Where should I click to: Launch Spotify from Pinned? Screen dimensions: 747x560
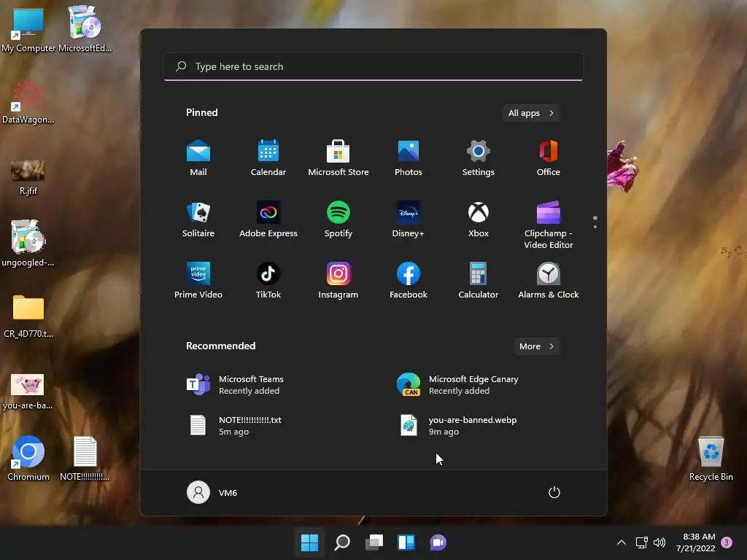[338, 219]
